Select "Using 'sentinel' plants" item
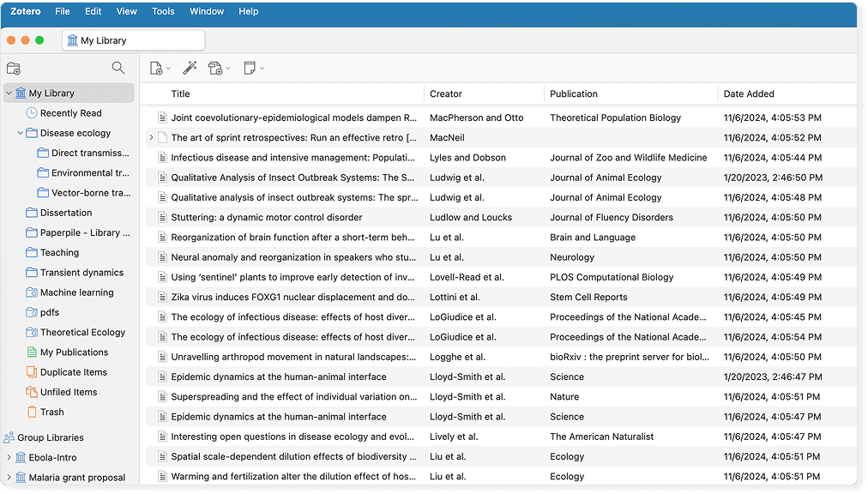 click(x=501, y=278)
